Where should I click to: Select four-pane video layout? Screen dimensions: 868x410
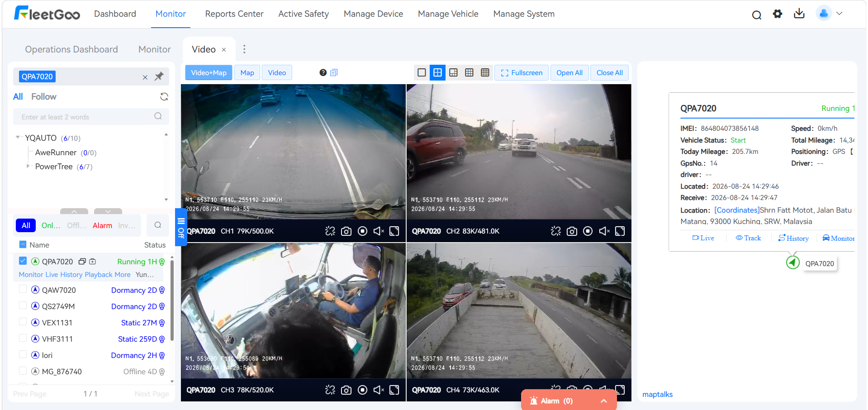(x=437, y=72)
